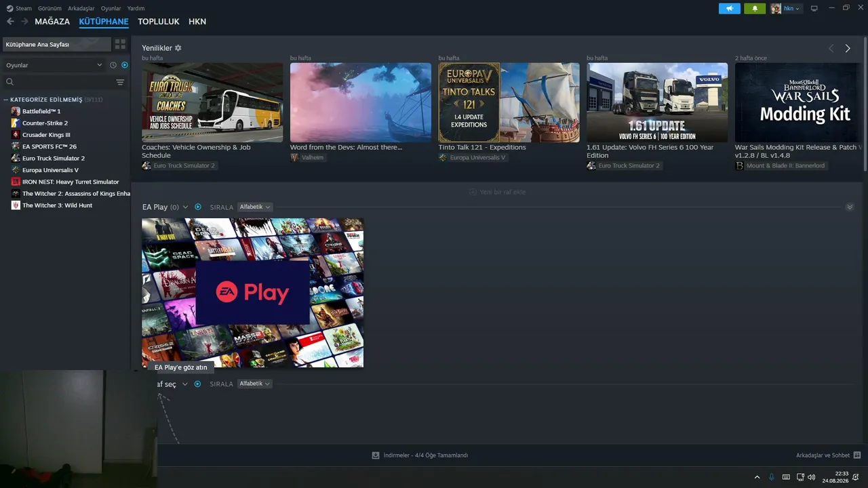Go to Kütüphane Ana Sayfası

point(57,44)
